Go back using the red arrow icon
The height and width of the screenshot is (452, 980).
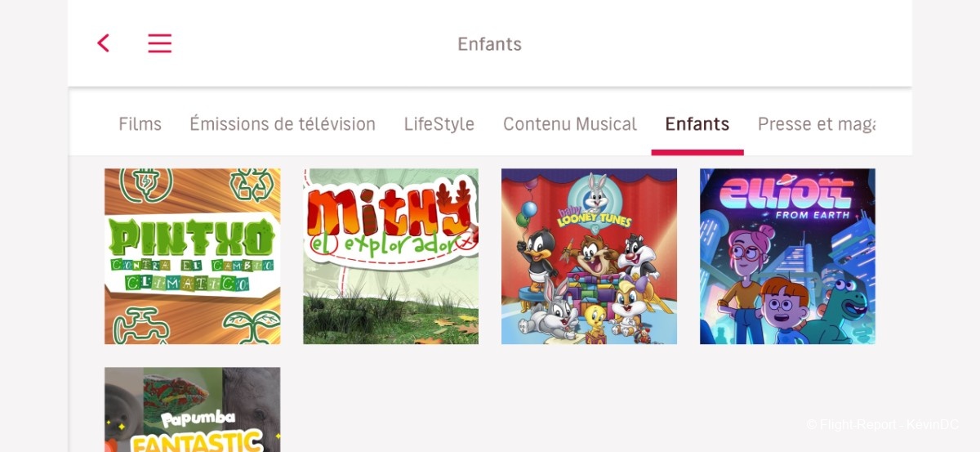103,43
